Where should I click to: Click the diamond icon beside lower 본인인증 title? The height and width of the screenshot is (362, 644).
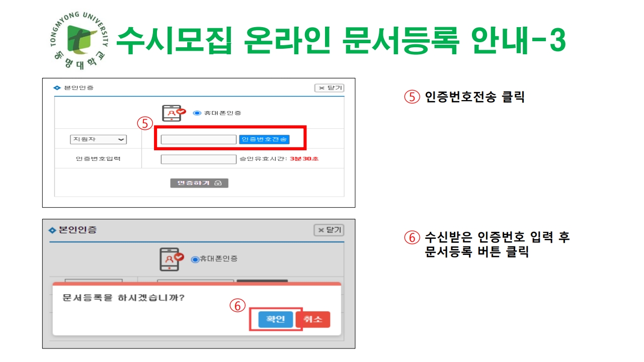pos(52,230)
